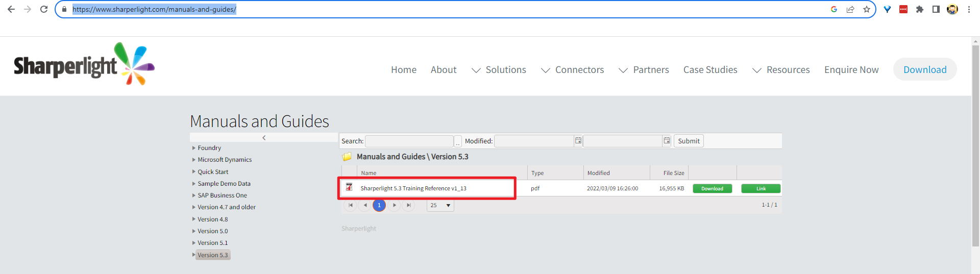980x274 pixels.
Task: Open the About page
Action: click(x=444, y=70)
